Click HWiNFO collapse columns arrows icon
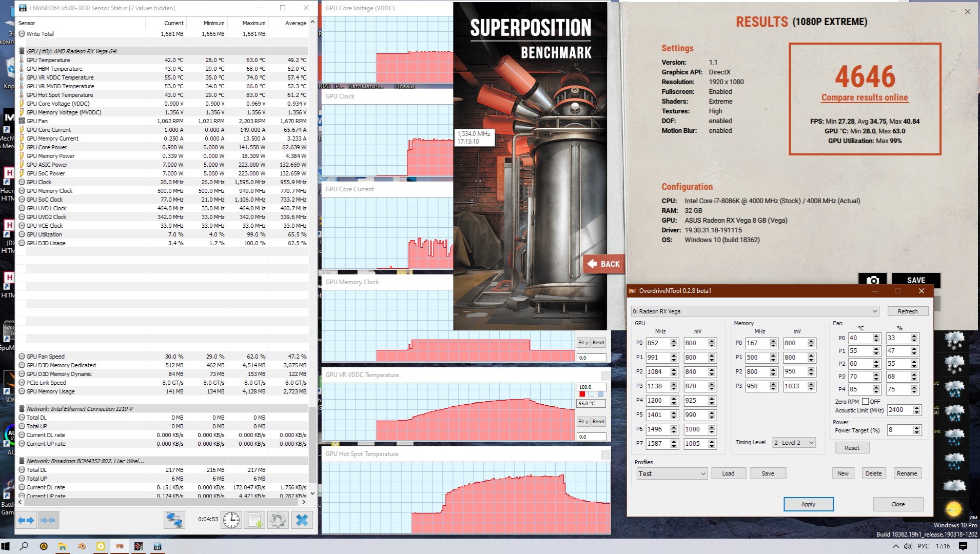Screen dimensions: 980x554 click(x=48, y=520)
